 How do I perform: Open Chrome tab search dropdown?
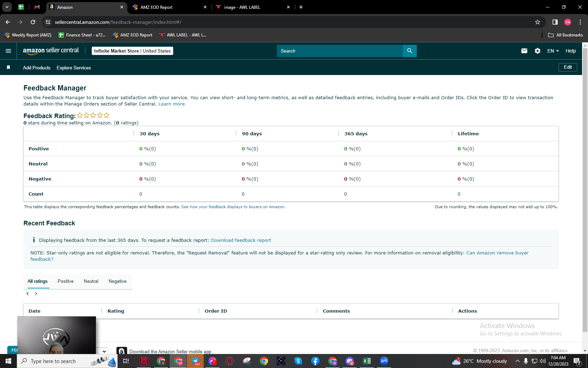[7, 7]
